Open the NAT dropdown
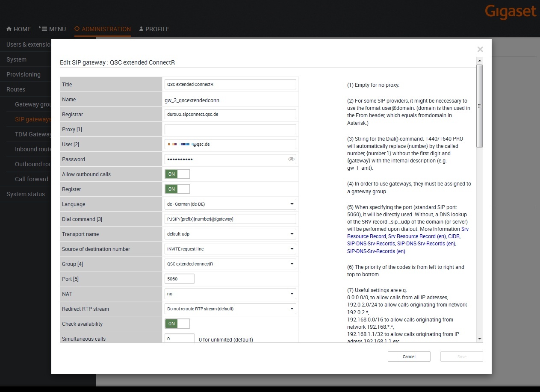540x392 pixels. click(230, 294)
